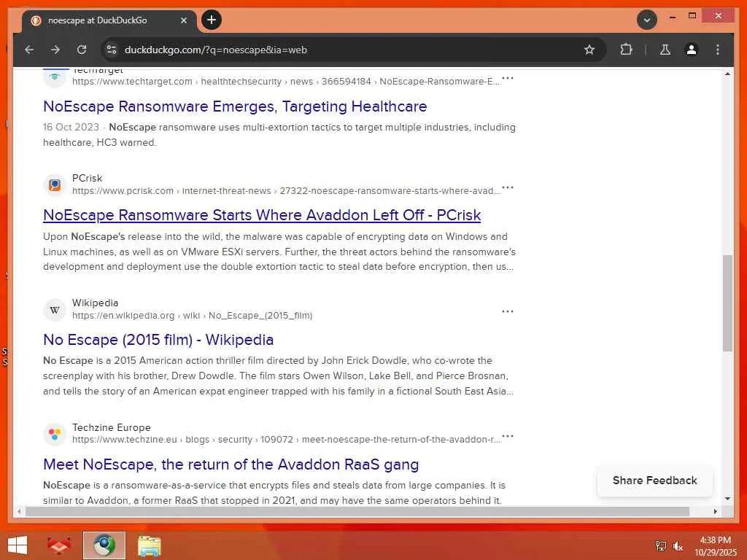This screenshot has width=747, height=560.
Task: Click the pcrisk.com URL breadcrumb
Action: 286,191
